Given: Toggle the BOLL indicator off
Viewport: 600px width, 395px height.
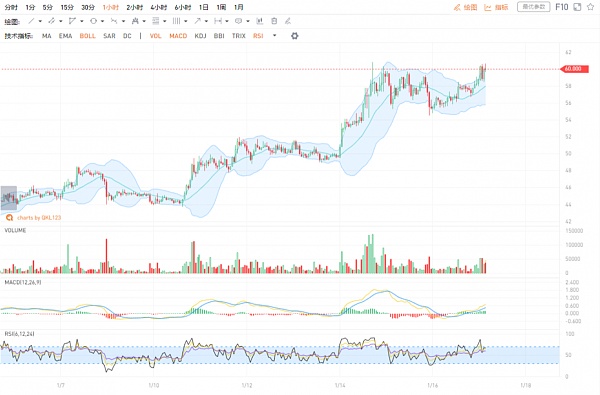Looking at the screenshot, I should 87,36.
